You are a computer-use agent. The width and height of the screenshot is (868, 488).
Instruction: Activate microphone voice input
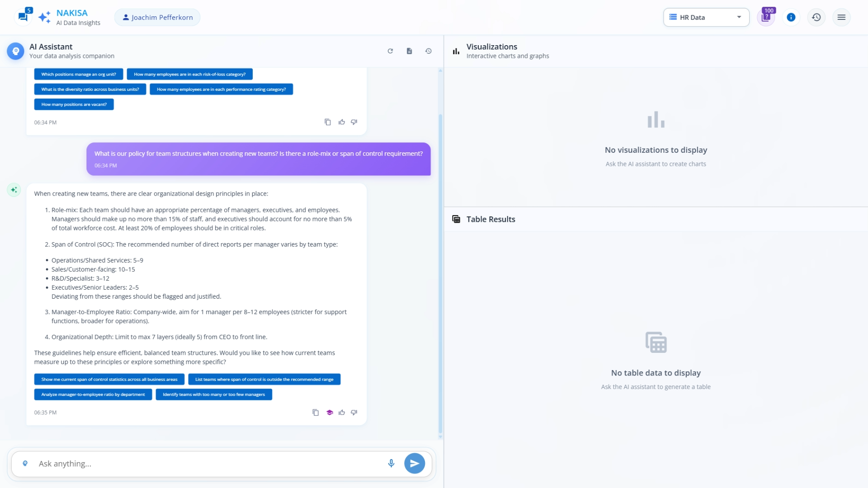pyautogui.click(x=391, y=463)
